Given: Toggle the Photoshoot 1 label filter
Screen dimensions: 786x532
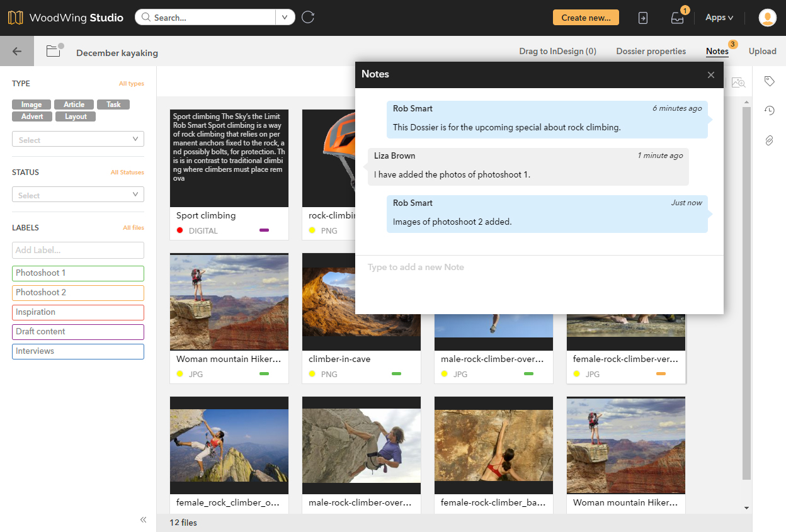Looking at the screenshot, I should click(78, 273).
